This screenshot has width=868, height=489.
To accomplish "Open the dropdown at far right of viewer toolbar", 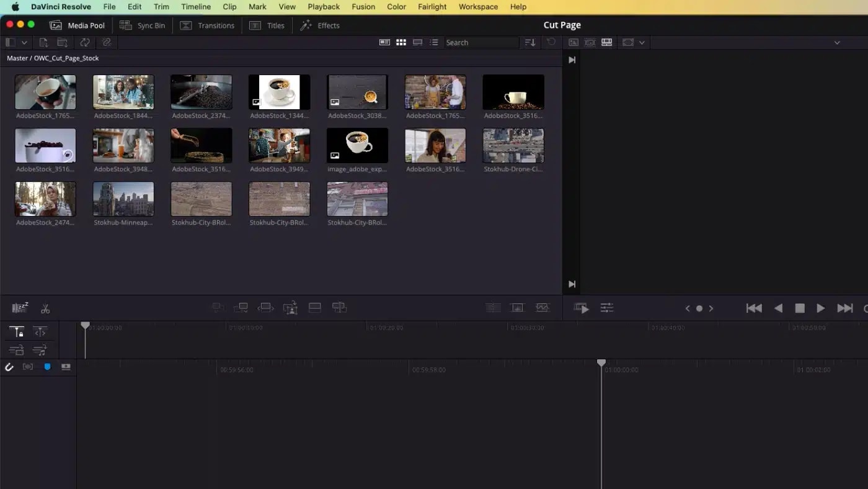I will [837, 42].
